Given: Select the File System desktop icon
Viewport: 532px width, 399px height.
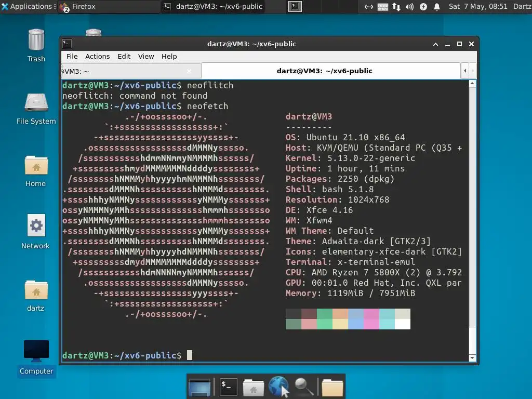Looking at the screenshot, I should (36, 109).
